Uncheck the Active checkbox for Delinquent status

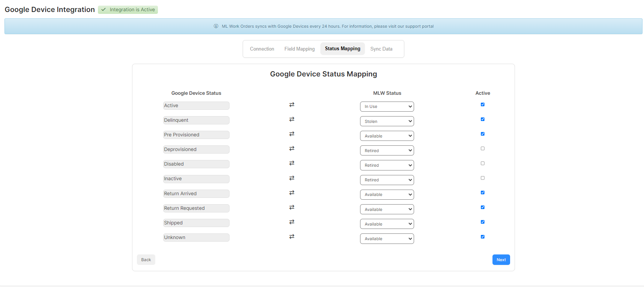point(483,120)
